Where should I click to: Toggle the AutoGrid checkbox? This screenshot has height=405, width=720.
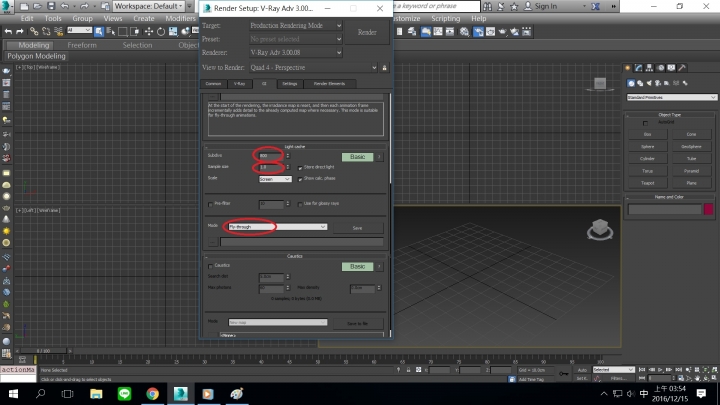click(645, 123)
